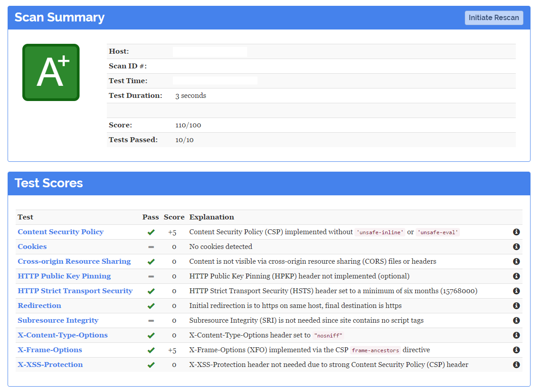Click green checkmark in Redirection row
Screen dimensions: 535x392
point(151,306)
